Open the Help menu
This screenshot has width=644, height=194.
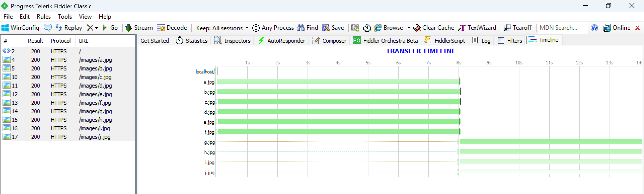[105, 17]
